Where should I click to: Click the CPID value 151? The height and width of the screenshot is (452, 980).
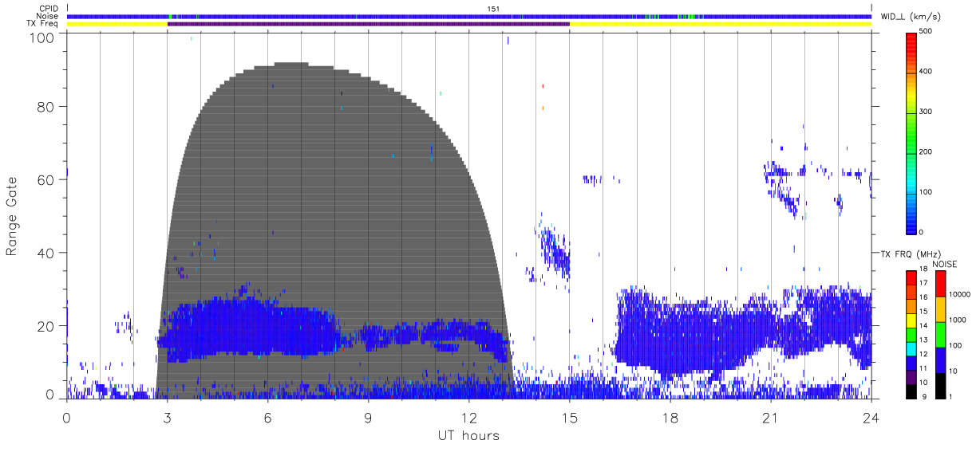click(493, 8)
